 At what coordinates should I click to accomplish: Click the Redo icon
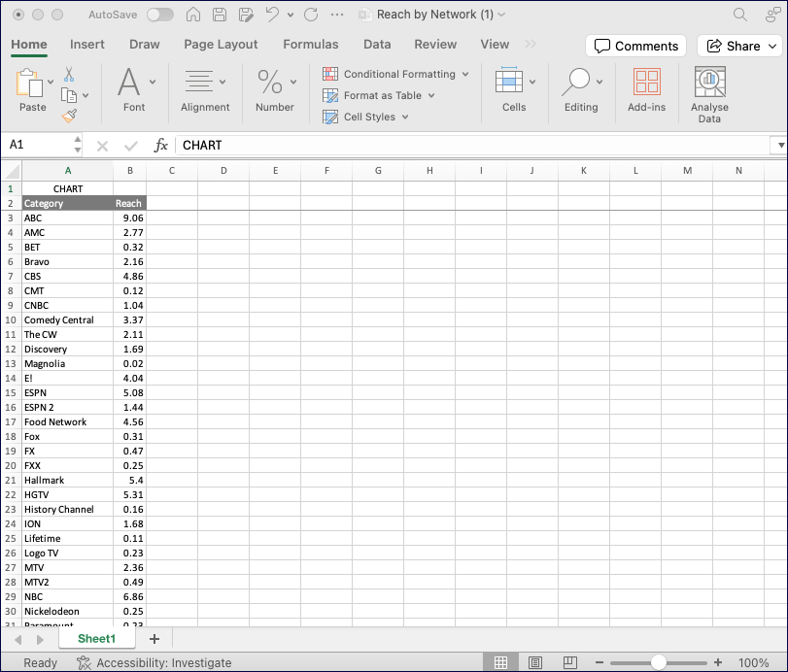[x=311, y=15]
